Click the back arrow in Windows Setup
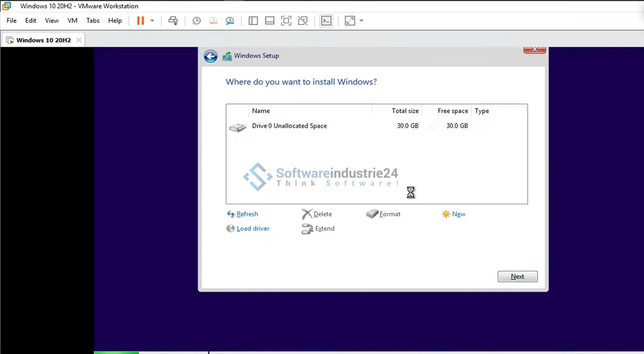 (211, 56)
